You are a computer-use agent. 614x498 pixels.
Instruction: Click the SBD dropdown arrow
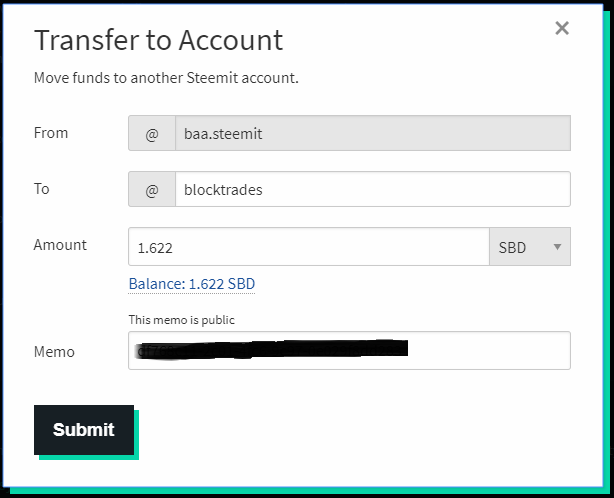click(x=557, y=247)
